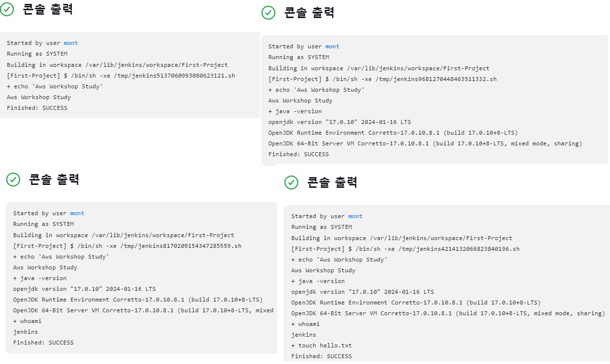
Task: Click the 콘솔 출력 heading above the echo-only build
Action: coord(48,9)
